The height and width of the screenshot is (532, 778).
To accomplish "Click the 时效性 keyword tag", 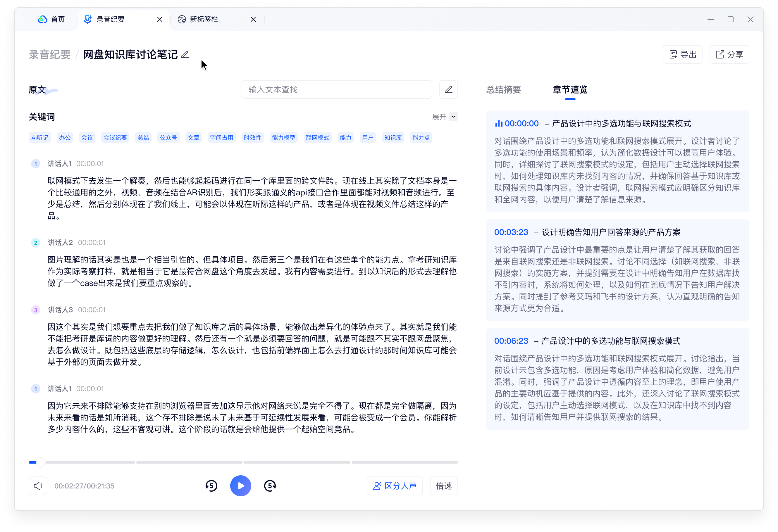I will 252,138.
